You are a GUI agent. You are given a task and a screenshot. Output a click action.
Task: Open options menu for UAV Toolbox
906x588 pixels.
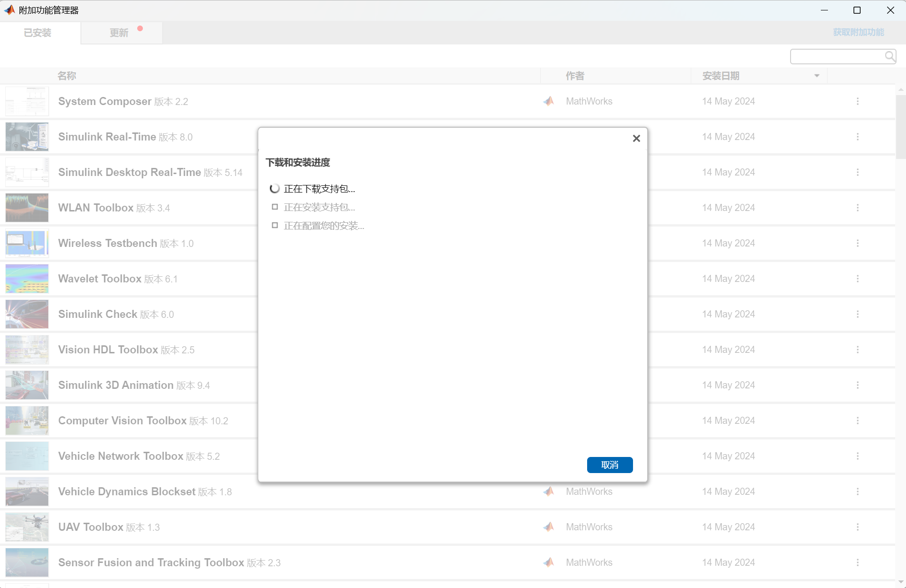coord(857,527)
